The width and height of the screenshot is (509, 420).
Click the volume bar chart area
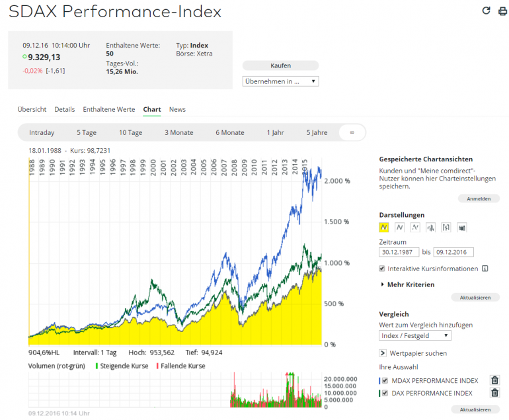pos(175,390)
